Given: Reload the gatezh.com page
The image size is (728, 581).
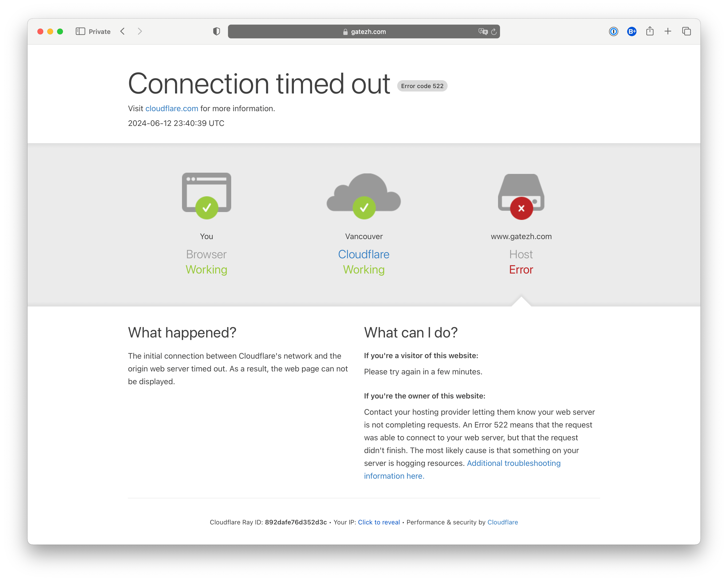Looking at the screenshot, I should click(x=494, y=31).
